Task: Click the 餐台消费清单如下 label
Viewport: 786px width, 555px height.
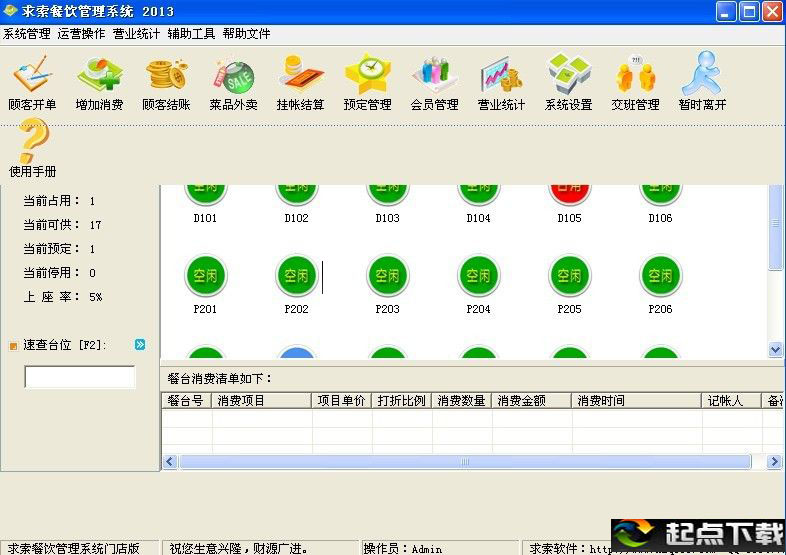Action: coord(219,379)
